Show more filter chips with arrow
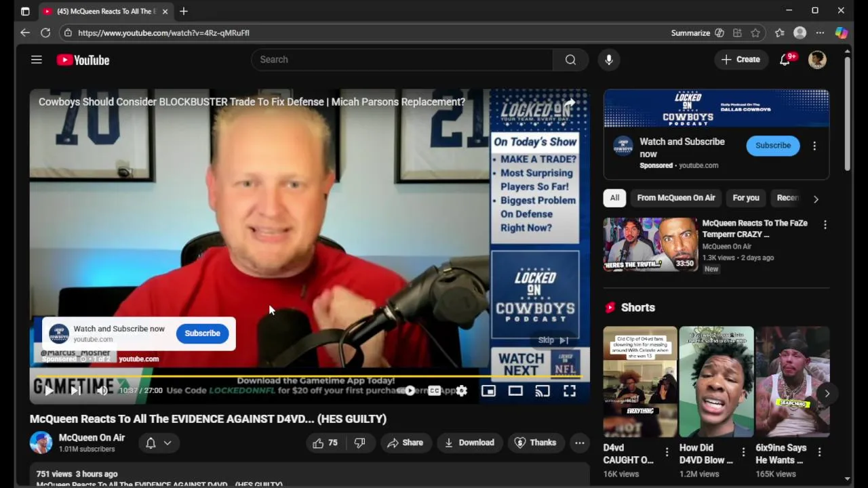Screen dimensions: 868x488 pos(816,199)
